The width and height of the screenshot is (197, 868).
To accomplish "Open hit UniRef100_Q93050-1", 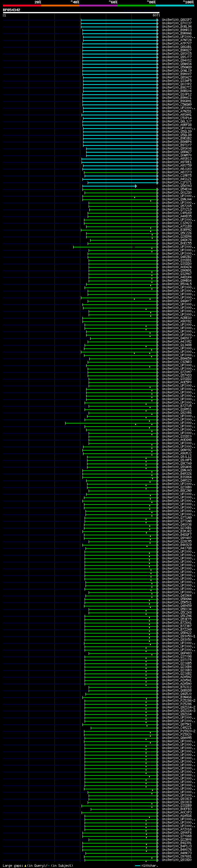I will click(179, 636).
